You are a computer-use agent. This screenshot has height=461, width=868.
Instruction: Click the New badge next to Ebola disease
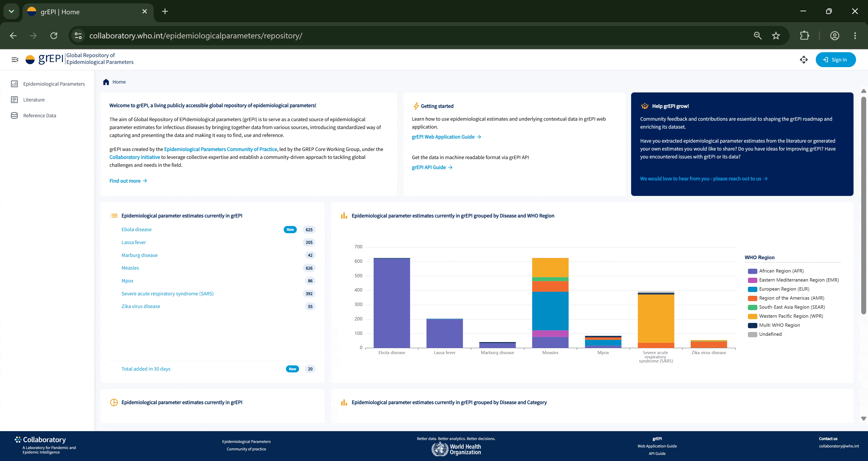click(x=290, y=230)
